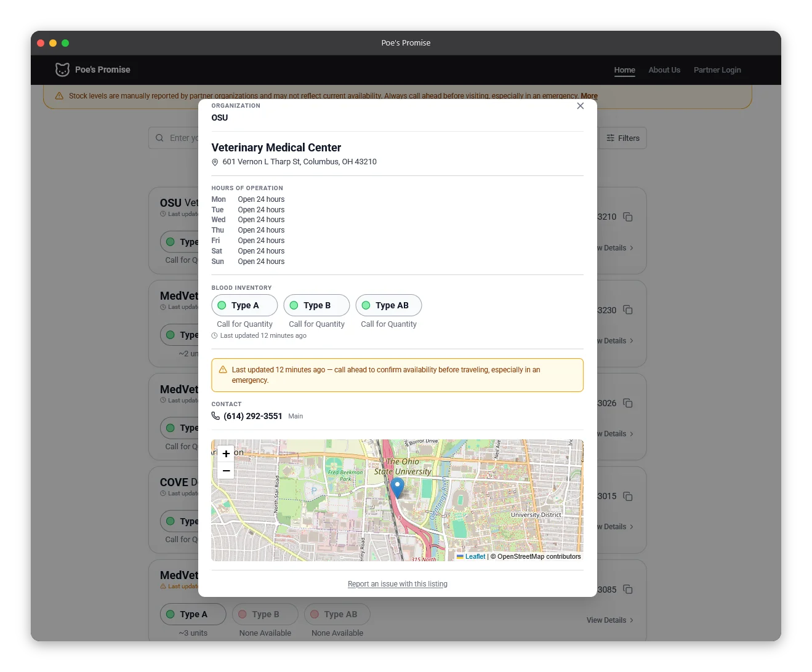Click the warning triangle icon in top banner
The image size is (812, 672).
click(60, 96)
